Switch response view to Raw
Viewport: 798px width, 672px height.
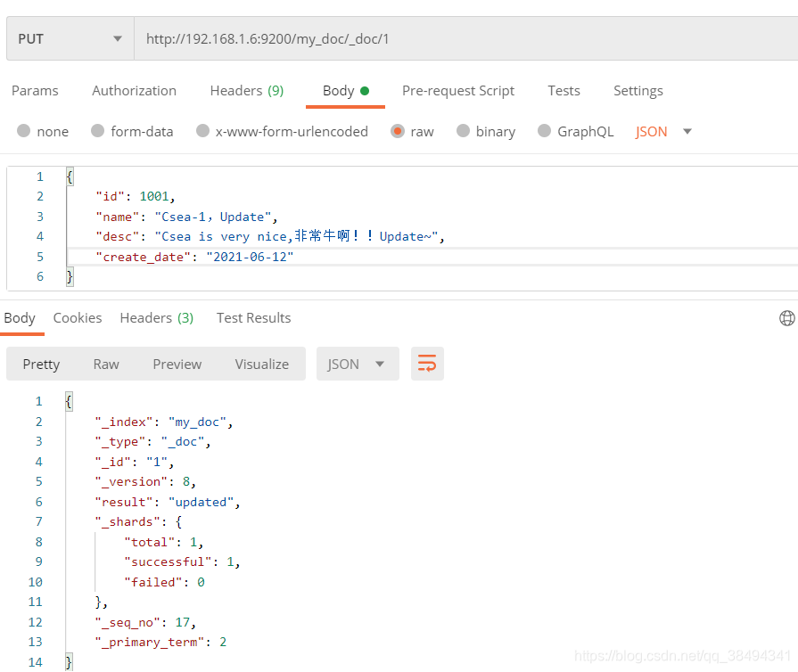[106, 364]
